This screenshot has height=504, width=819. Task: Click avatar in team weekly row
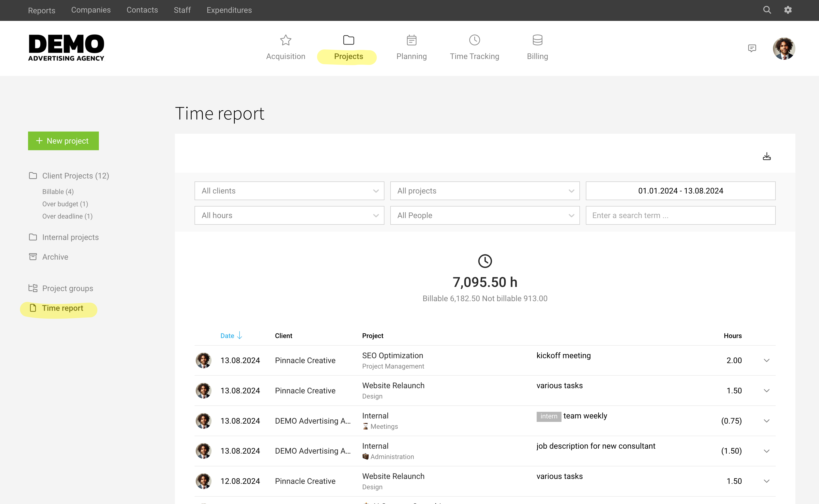click(x=203, y=421)
